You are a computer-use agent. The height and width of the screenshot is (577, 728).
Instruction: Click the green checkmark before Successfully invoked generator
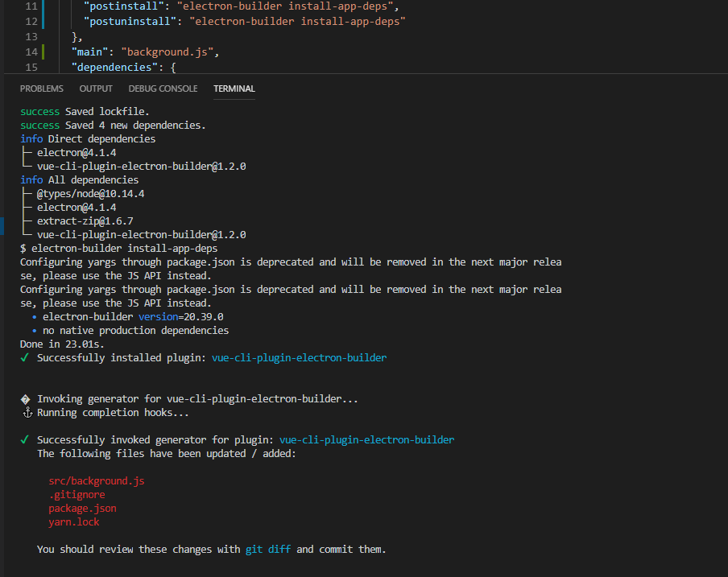(x=25, y=440)
